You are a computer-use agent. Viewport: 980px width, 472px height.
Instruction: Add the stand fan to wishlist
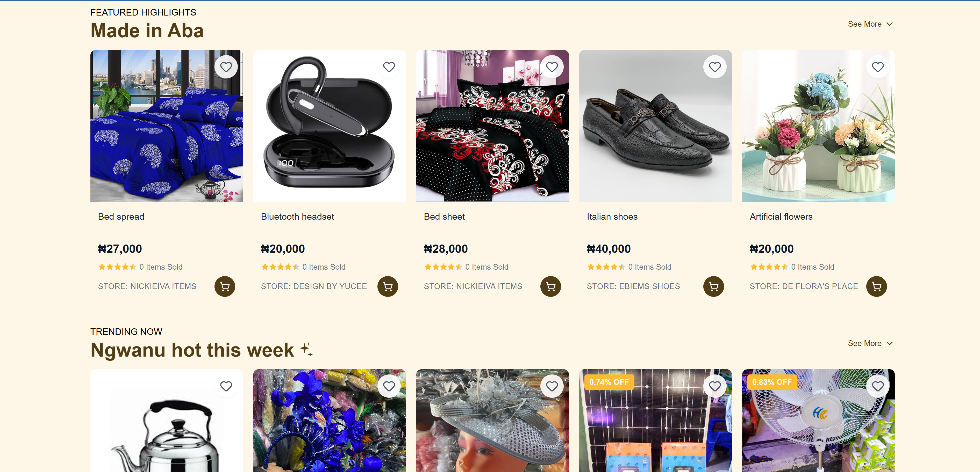click(878, 386)
